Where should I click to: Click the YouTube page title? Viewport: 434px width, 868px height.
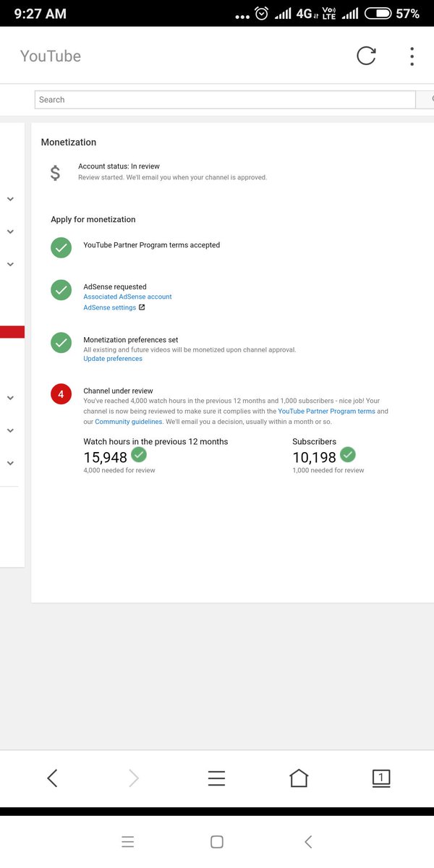(x=51, y=56)
